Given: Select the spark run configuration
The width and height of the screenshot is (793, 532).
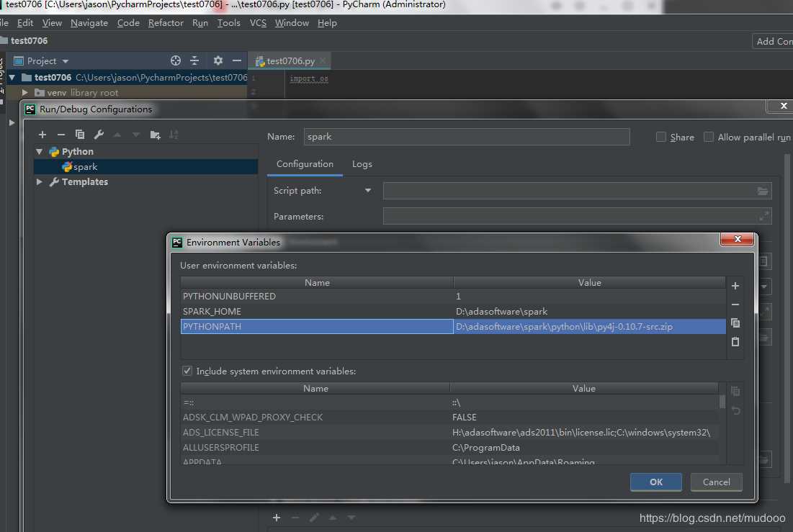Looking at the screenshot, I should pos(145,166).
